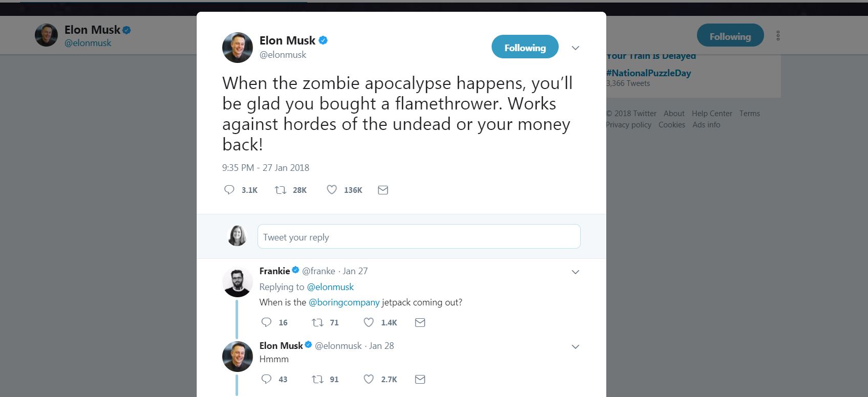Open #NationalPuzzleDay trending topic
Image resolution: width=868 pixels, height=397 pixels.
649,73
